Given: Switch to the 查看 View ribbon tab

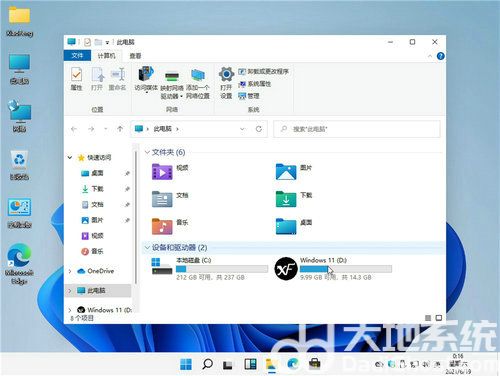Looking at the screenshot, I should (x=135, y=56).
